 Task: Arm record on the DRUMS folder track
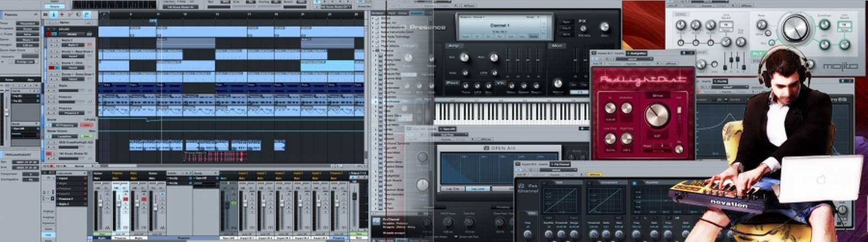coord(48,34)
